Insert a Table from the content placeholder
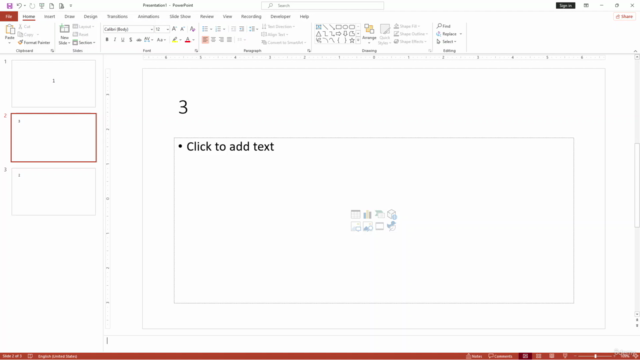Image resolution: width=640 pixels, height=360 pixels. point(356,214)
